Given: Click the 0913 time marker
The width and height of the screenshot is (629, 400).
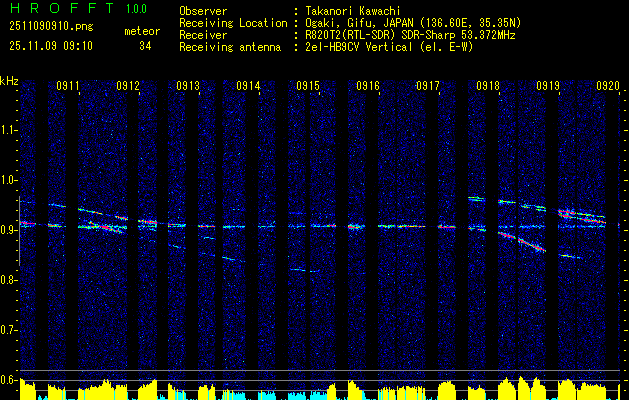Looking at the screenshot, I should click(188, 86).
